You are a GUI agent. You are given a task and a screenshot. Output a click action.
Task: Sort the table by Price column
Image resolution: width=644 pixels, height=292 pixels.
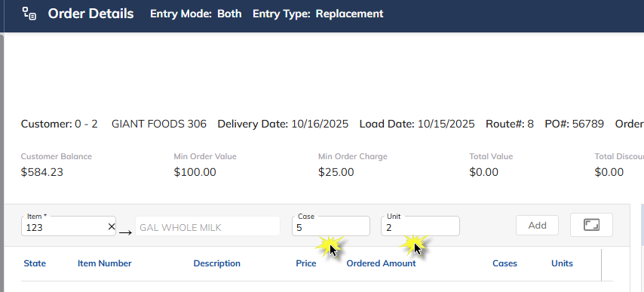pyautogui.click(x=306, y=263)
